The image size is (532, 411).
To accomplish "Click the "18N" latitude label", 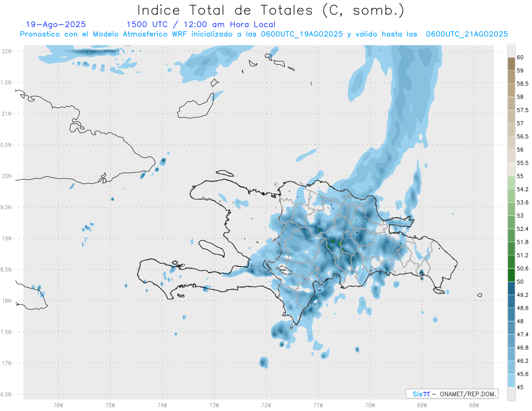I will click(6, 301).
